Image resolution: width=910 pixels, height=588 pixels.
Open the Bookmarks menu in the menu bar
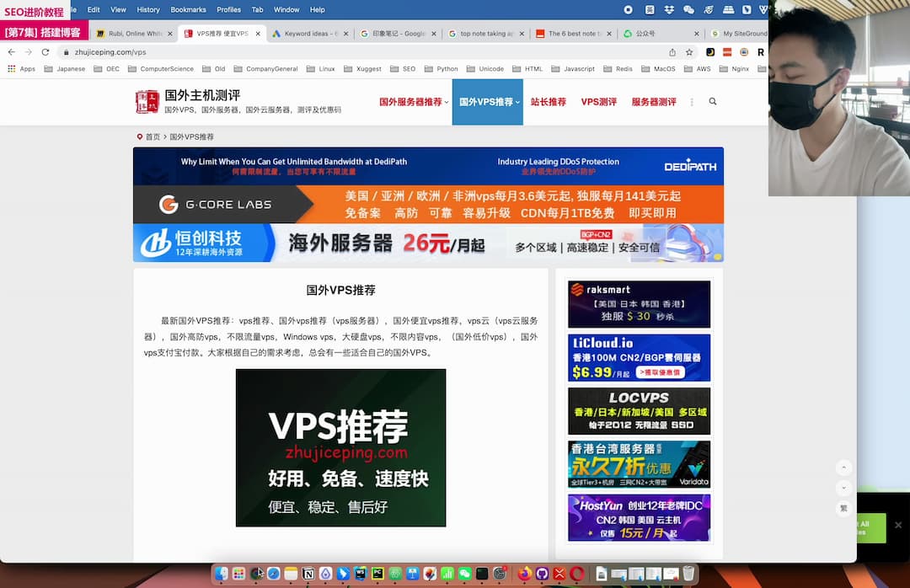[x=188, y=9]
